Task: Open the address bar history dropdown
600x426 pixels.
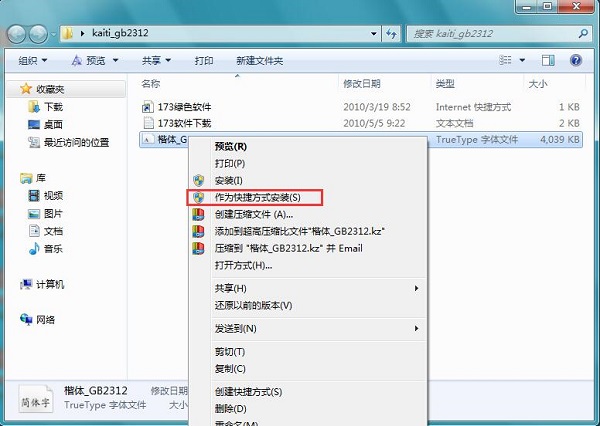Action: click(x=373, y=34)
